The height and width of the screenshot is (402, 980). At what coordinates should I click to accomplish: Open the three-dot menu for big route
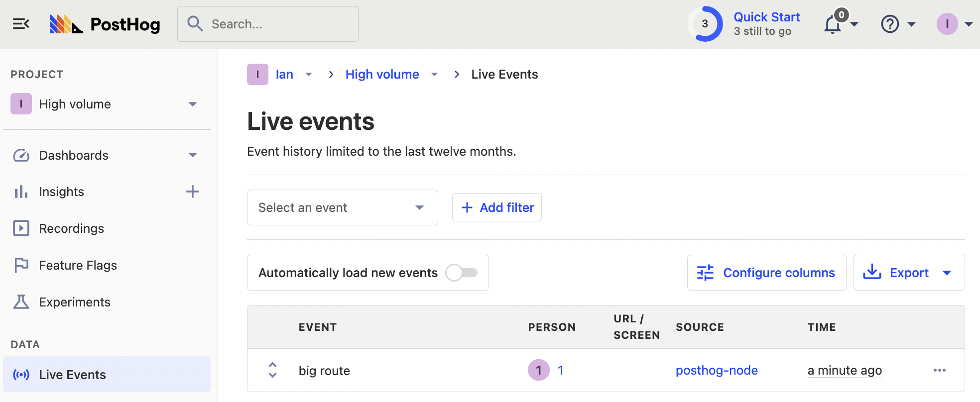939,370
